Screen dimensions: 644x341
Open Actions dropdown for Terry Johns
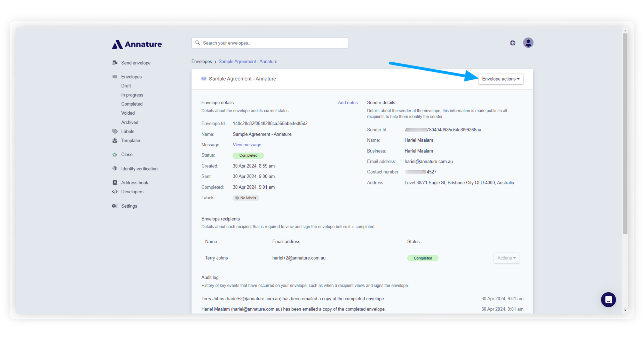[507, 258]
